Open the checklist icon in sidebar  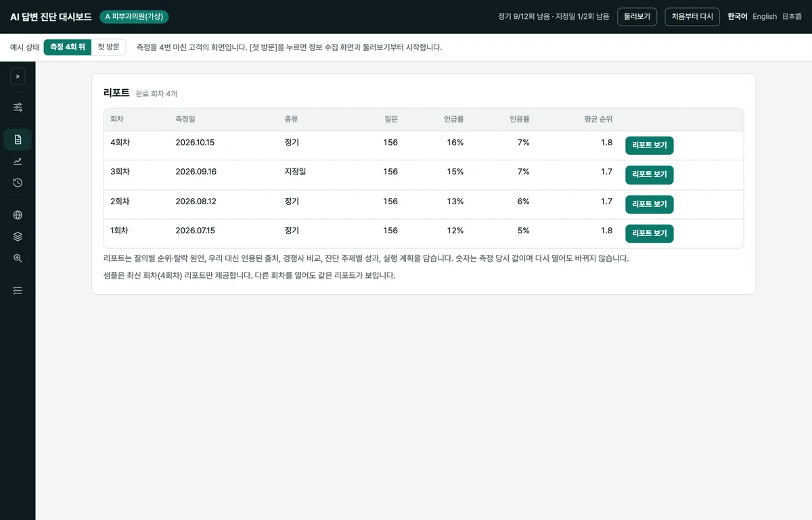click(18, 290)
